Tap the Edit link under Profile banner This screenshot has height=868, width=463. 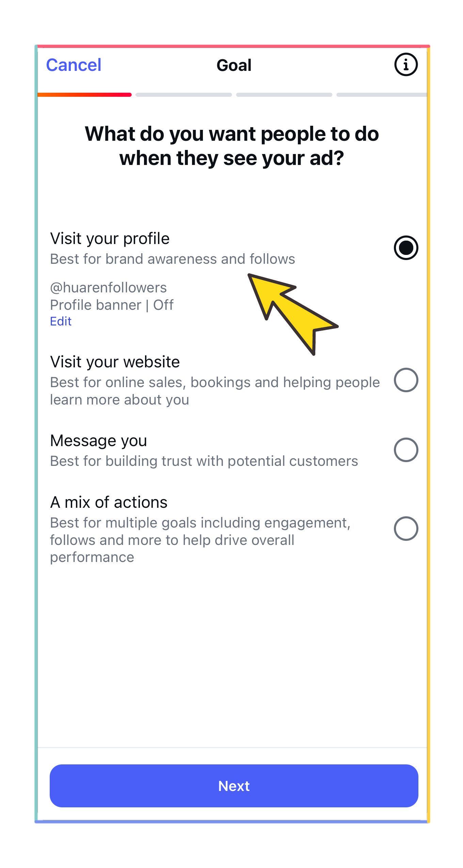tap(61, 321)
